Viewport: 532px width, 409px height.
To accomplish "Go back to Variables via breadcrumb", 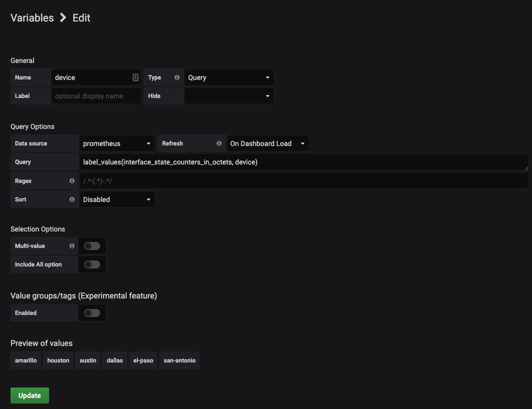I will click(32, 17).
